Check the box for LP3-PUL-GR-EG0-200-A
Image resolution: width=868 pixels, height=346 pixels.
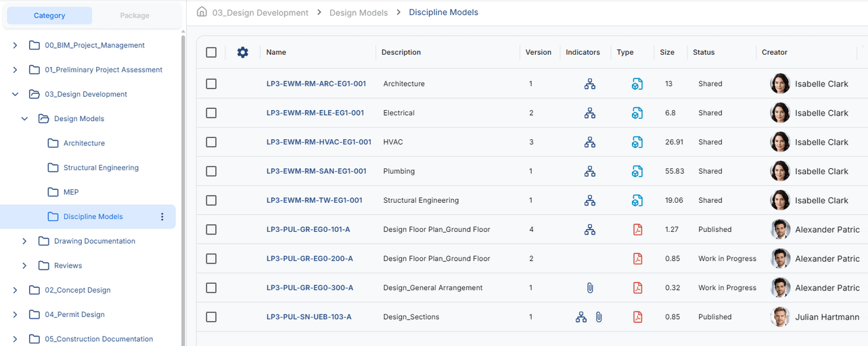click(211, 258)
